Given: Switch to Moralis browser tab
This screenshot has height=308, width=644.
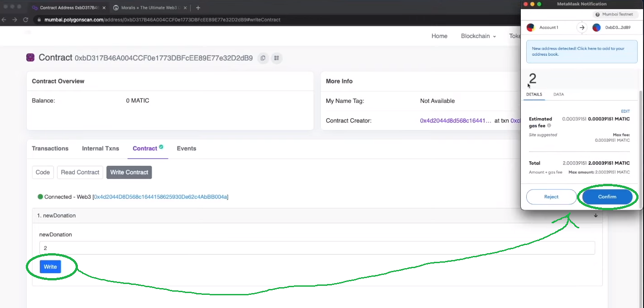Looking at the screenshot, I should (x=149, y=8).
